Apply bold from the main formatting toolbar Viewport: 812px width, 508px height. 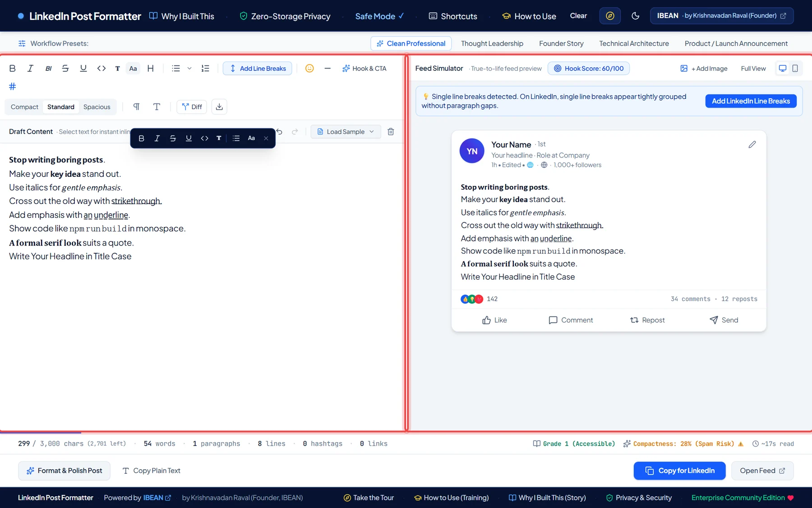13,69
